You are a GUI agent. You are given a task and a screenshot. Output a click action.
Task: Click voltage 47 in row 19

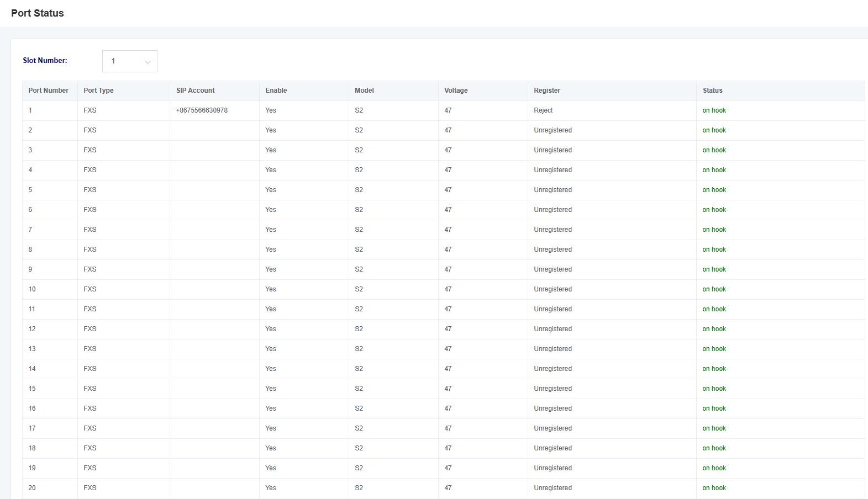(x=448, y=468)
